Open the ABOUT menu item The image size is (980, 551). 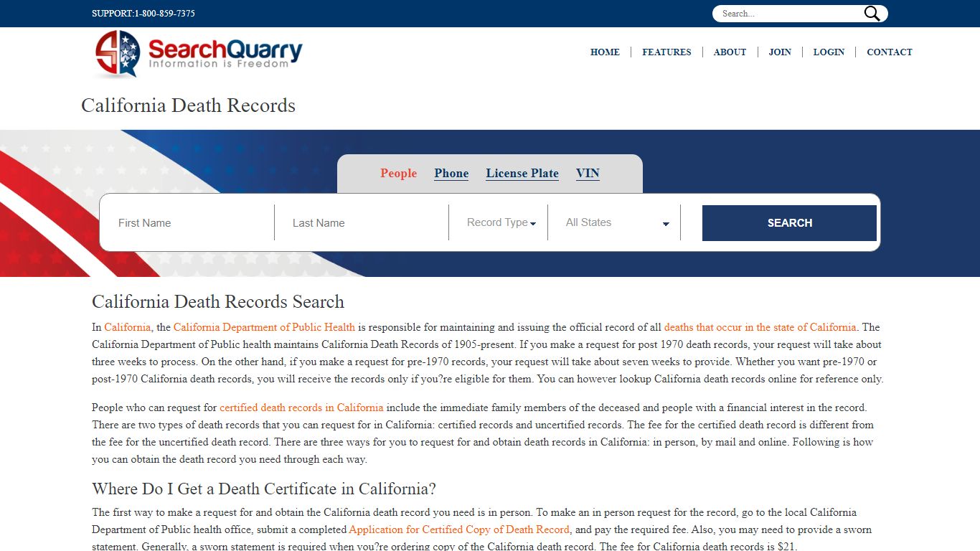coord(730,52)
